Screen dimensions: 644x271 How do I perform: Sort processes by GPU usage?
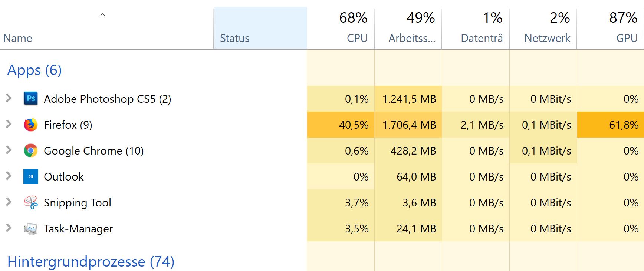pos(627,38)
